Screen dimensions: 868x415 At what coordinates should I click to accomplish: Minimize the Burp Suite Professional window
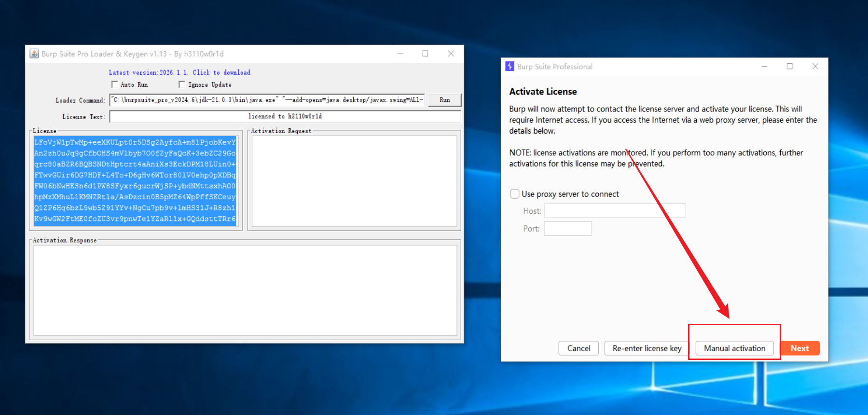[764, 66]
